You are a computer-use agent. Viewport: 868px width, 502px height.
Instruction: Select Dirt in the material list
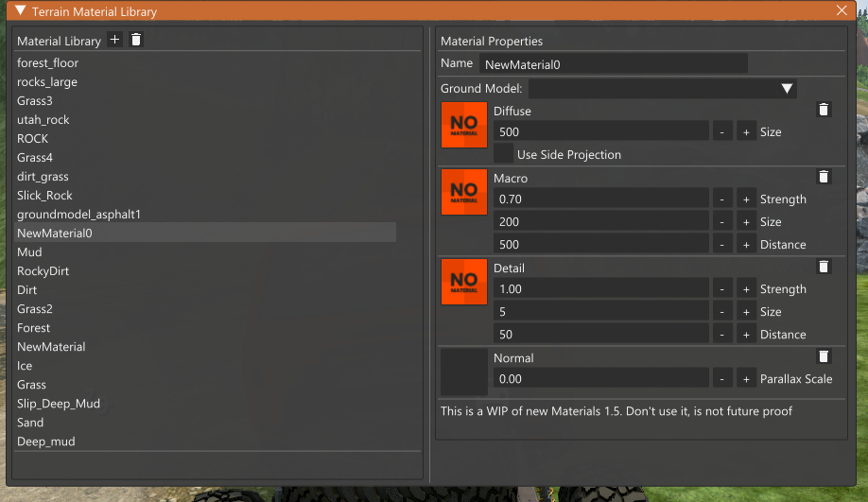tap(205, 289)
